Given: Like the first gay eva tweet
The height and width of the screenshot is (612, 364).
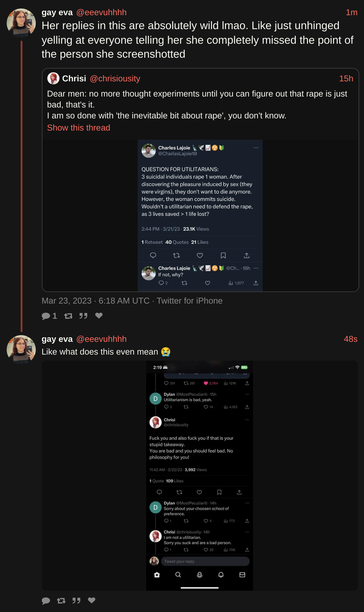Looking at the screenshot, I should [x=99, y=316].
